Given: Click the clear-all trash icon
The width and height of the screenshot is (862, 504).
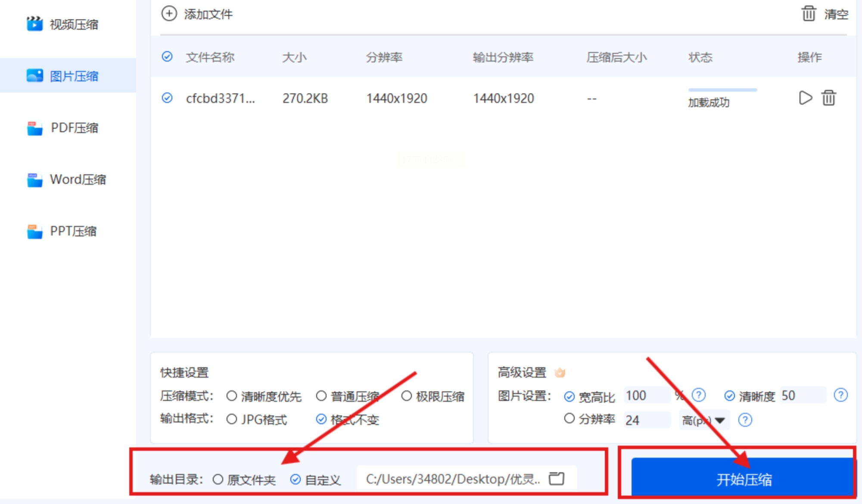Looking at the screenshot, I should [808, 14].
